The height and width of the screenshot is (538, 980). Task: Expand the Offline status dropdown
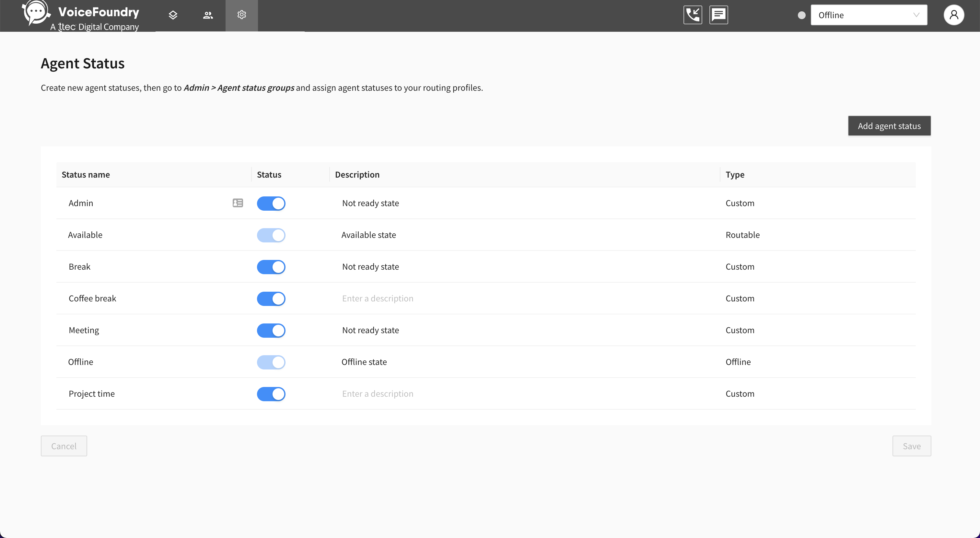869,15
